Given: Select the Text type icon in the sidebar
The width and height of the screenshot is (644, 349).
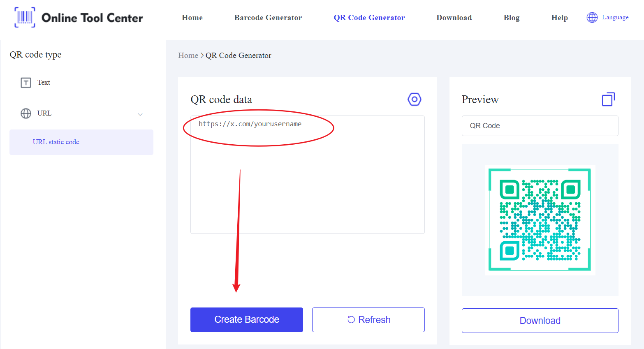Looking at the screenshot, I should click(26, 83).
